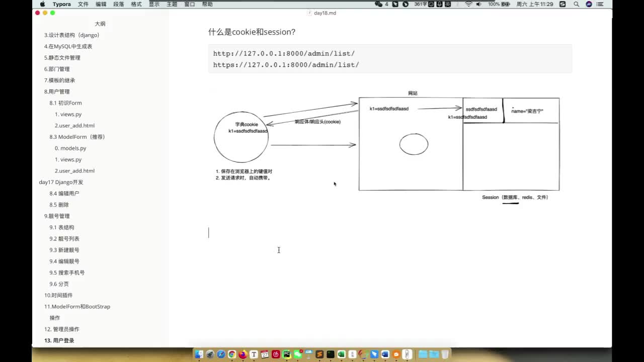Open the 文件 menu

[83, 4]
